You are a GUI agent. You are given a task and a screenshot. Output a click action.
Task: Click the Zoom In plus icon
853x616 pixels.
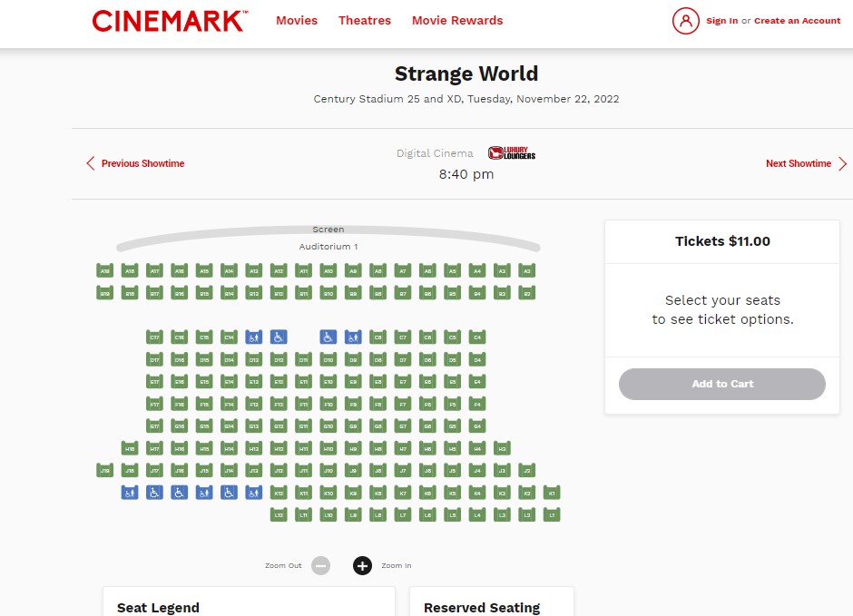[x=362, y=566]
